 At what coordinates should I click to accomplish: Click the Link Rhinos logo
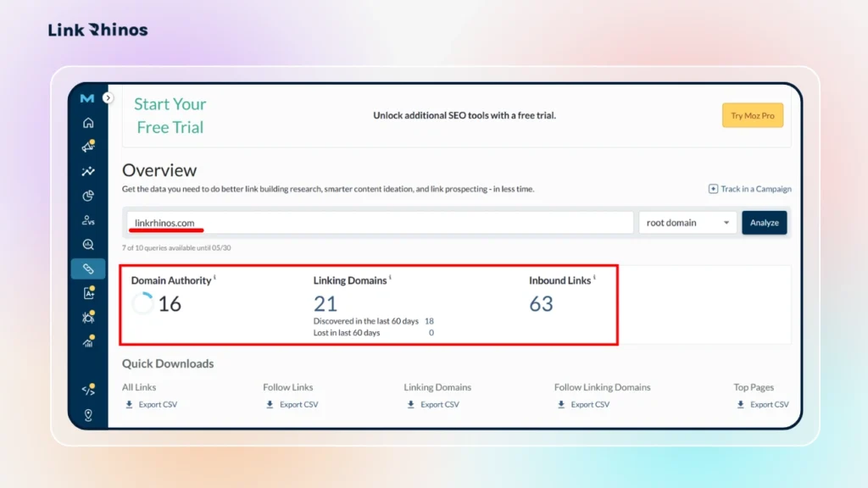98,30
